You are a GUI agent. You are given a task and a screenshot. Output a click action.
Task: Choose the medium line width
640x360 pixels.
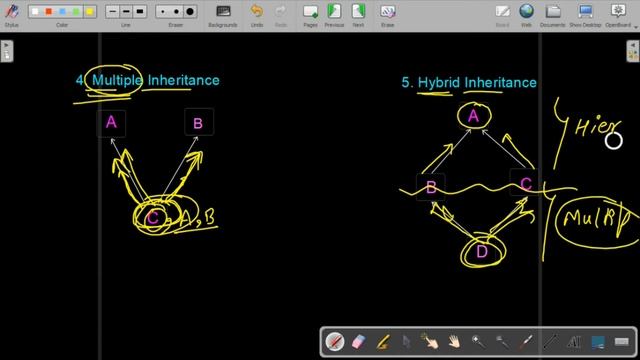126,11
